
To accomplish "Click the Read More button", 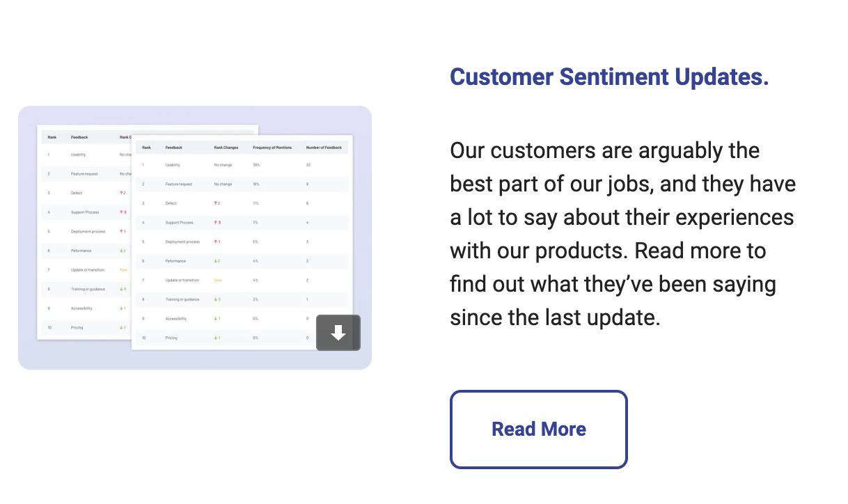I will (538, 429).
